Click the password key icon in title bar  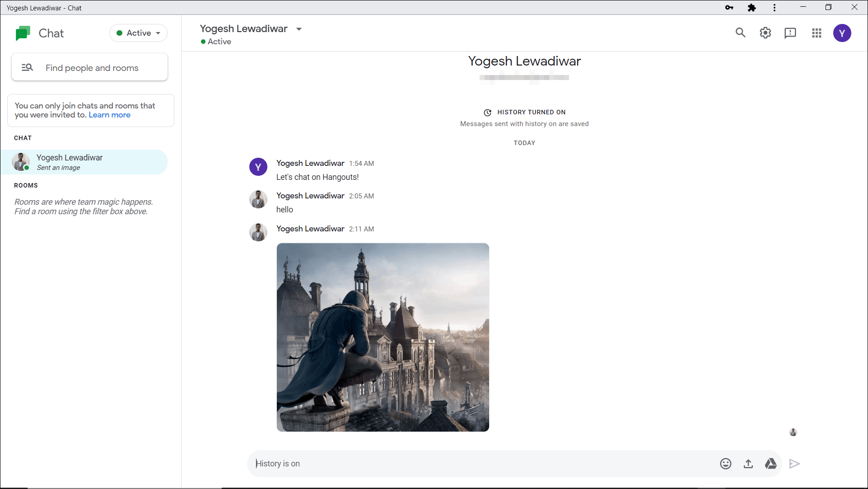pyautogui.click(x=729, y=8)
